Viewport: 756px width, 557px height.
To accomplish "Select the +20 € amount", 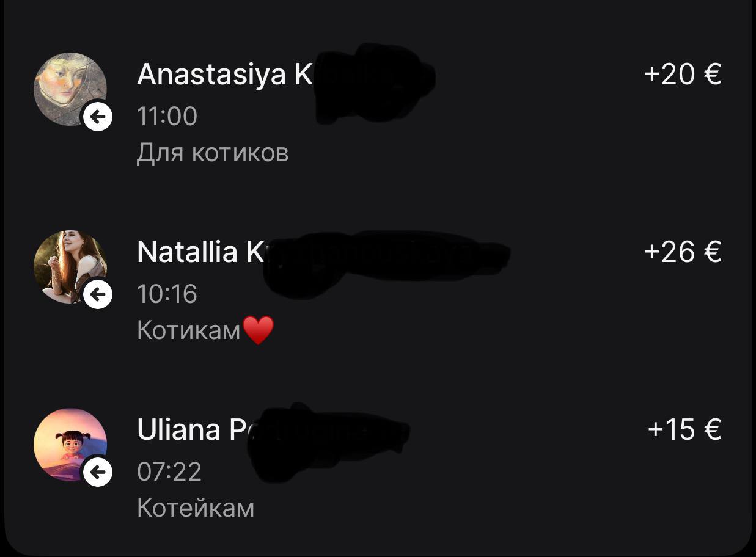I will 683,75.
